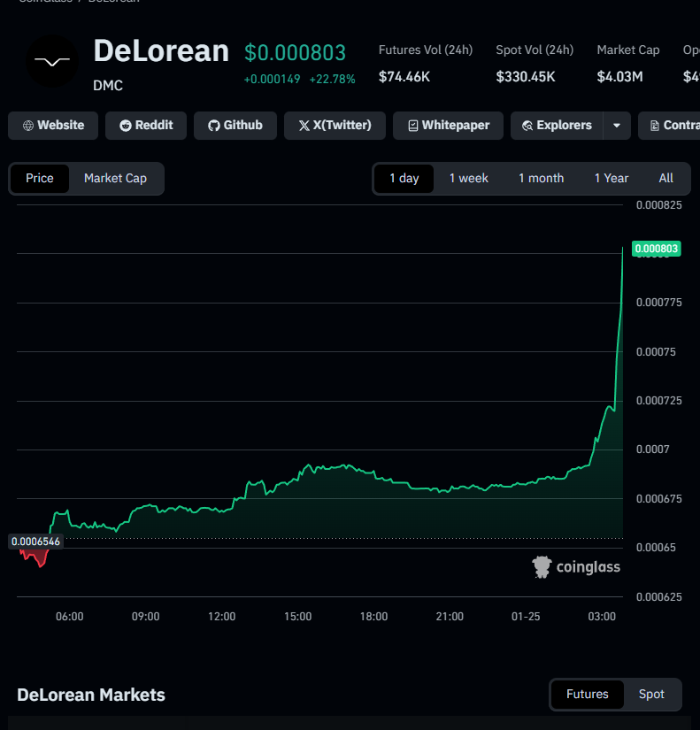Click the Github octocat icon
Image resolution: width=700 pixels, height=730 pixels.
[214, 126]
